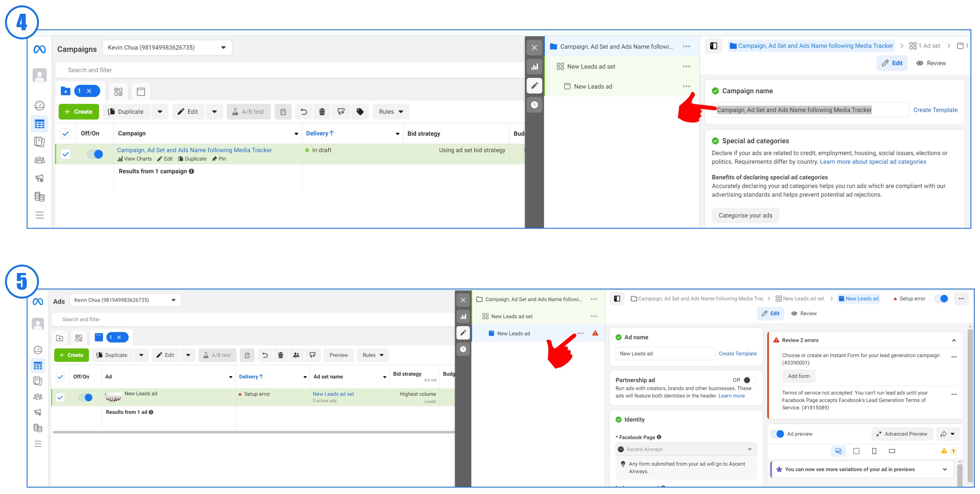Switch to the Review tab in campaign editor
This screenshot has height=494, width=980.
point(931,63)
